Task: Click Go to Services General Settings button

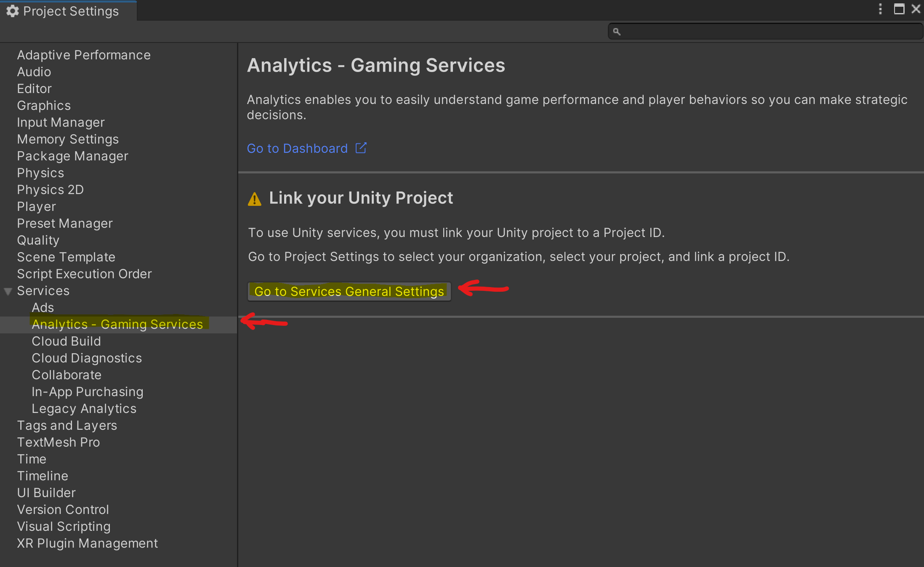Action: click(x=349, y=290)
